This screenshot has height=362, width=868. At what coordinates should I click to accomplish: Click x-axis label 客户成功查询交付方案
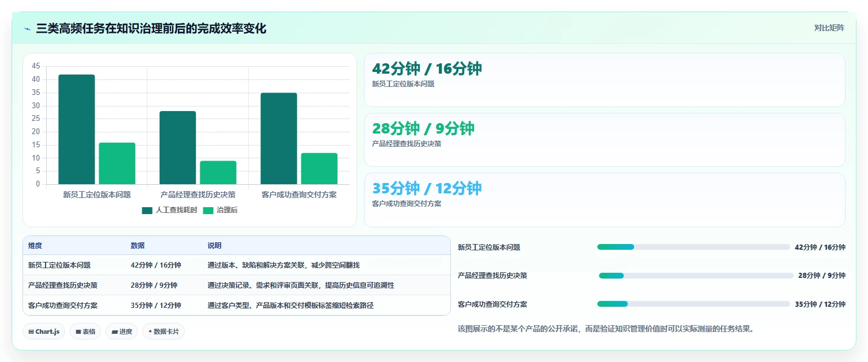pyautogui.click(x=299, y=195)
